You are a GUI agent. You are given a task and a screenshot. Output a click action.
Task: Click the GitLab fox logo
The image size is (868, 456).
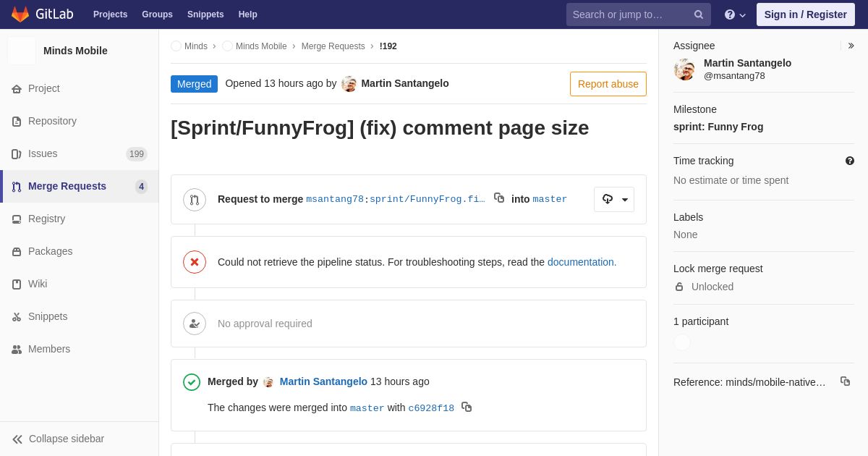click(20, 14)
